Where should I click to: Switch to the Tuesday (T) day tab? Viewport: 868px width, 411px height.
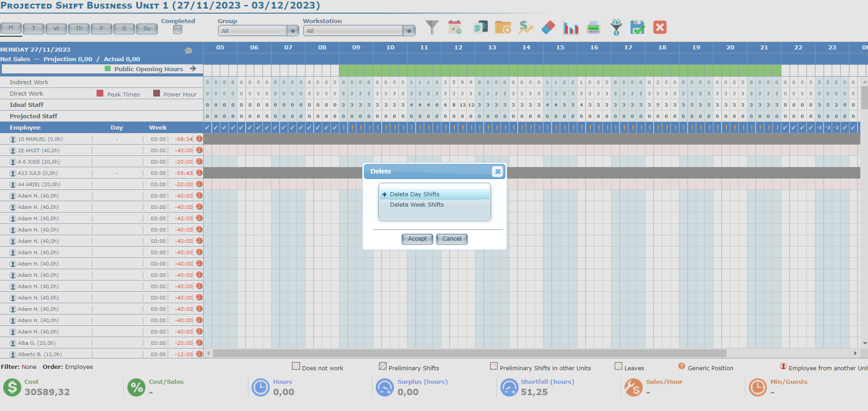[34, 29]
